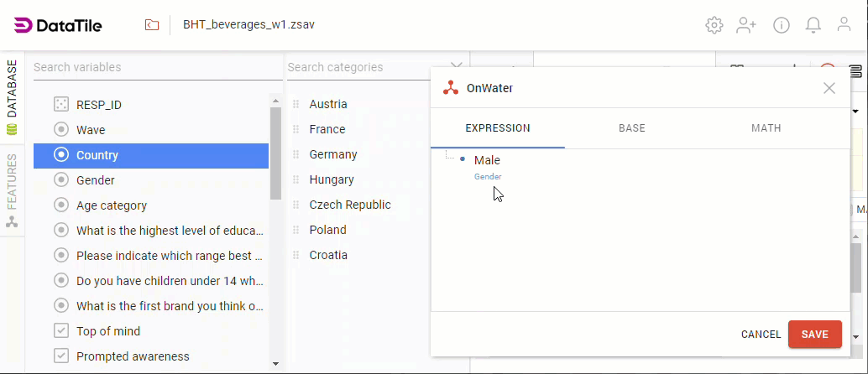The image size is (868, 374).
Task: Open the user profile icon
Action: tap(844, 25)
